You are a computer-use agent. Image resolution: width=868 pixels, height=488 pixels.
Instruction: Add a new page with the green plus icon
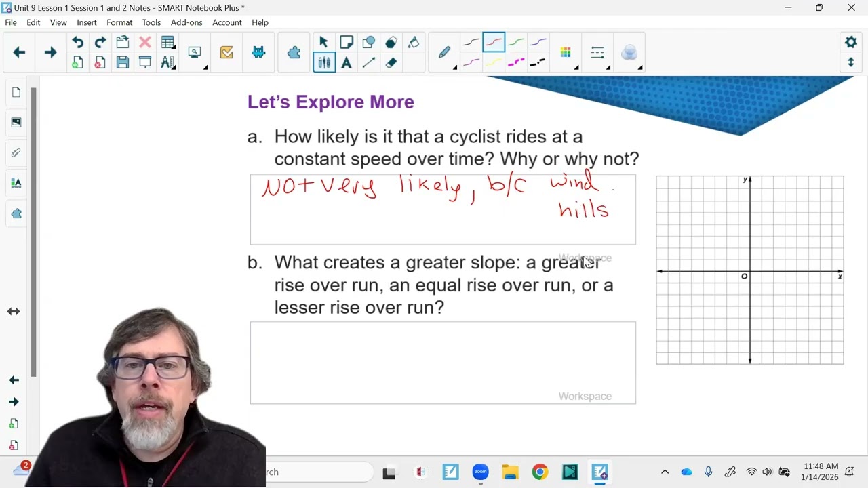point(77,62)
